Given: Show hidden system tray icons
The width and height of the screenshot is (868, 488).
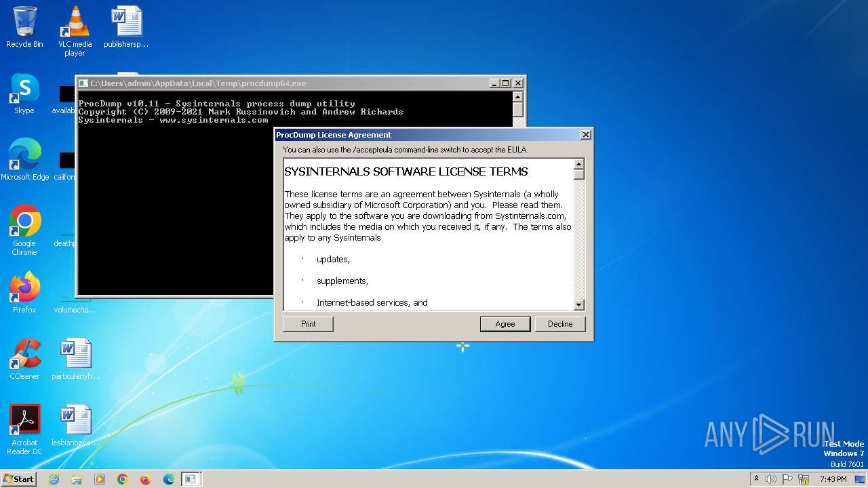Looking at the screenshot, I should click(756, 479).
